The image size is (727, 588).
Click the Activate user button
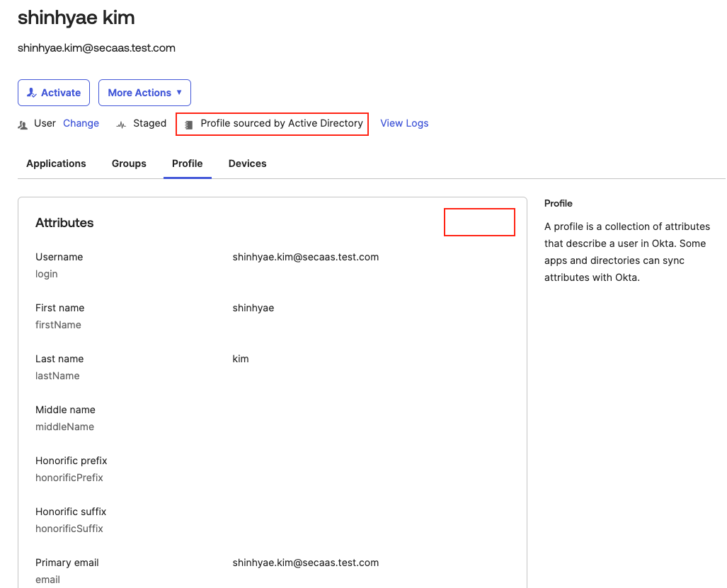tap(54, 93)
